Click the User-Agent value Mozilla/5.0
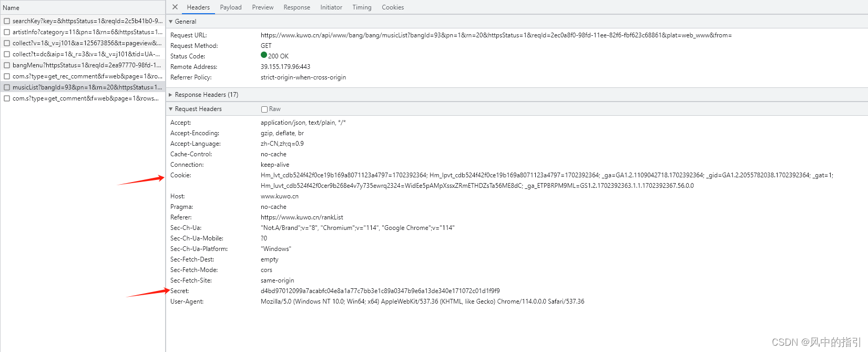Screen dimensions: 868x352 click(423, 301)
